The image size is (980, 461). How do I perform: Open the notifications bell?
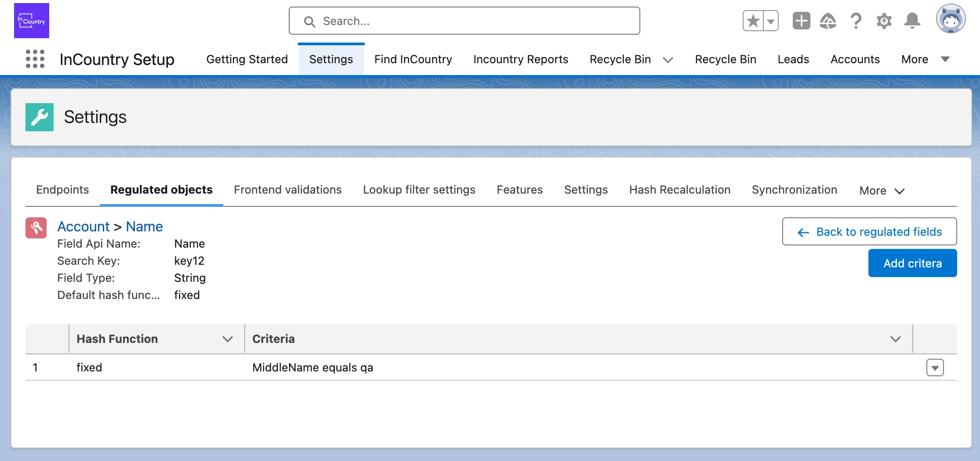(912, 21)
